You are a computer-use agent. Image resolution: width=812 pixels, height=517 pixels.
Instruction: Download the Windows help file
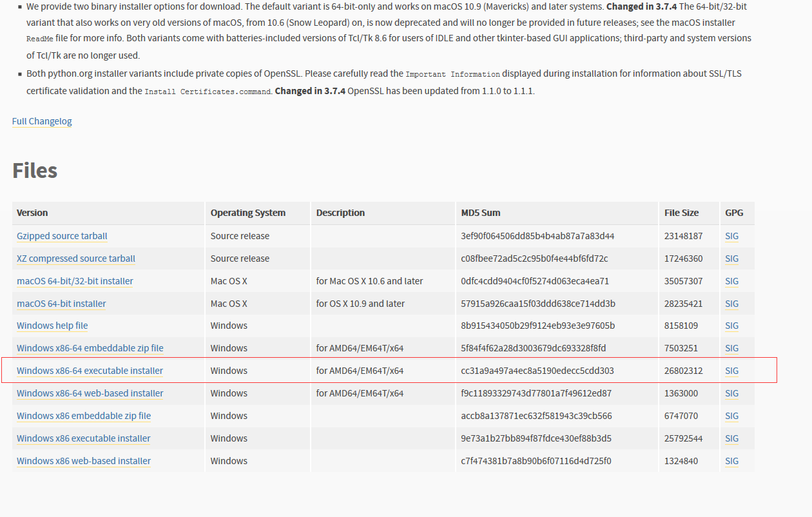pos(52,326)
